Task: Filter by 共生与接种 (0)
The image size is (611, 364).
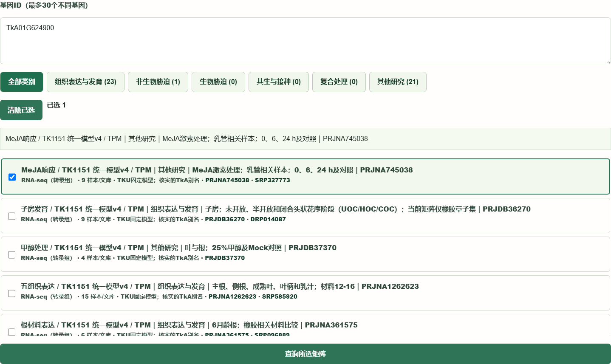Action: [279, 82]
